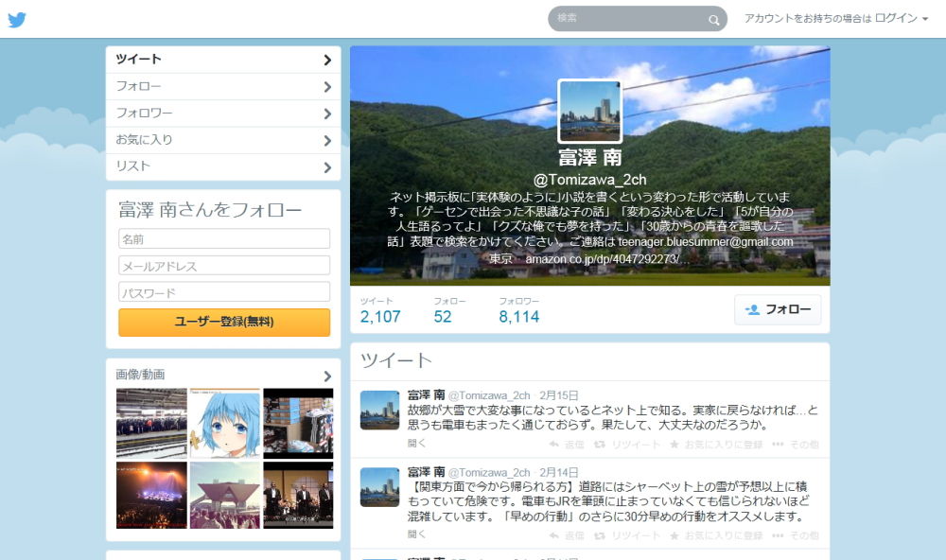Image resolution: width=946 pixels, height=560 pixels.
Task: Click 富澤 南 name on 2月14日 tweet
Action: click(426, 473)
